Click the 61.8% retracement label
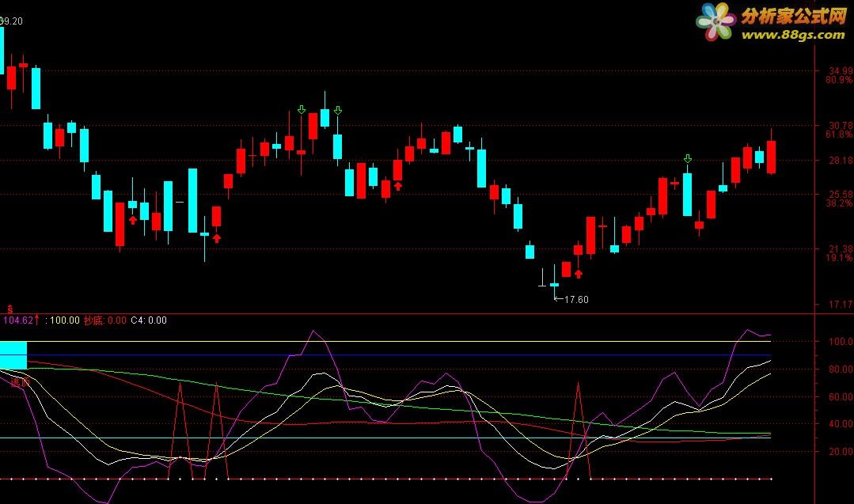Image resolution: width=854 pixels, height=504 pixels. pos(839,134)
